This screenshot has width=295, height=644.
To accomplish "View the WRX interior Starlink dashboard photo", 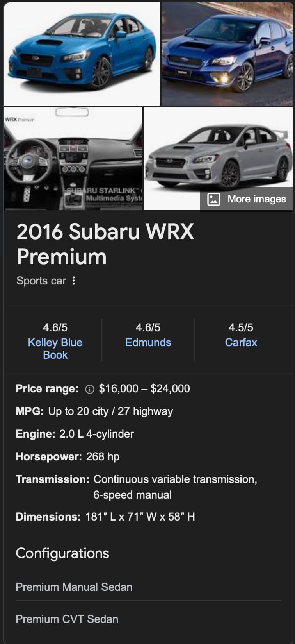I will [73, 159].
